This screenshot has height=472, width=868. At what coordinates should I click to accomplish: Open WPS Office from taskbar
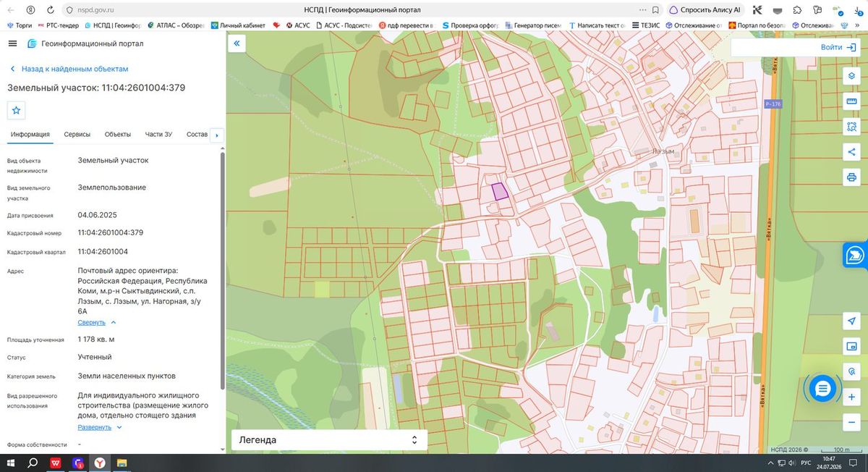coord(56,463)
